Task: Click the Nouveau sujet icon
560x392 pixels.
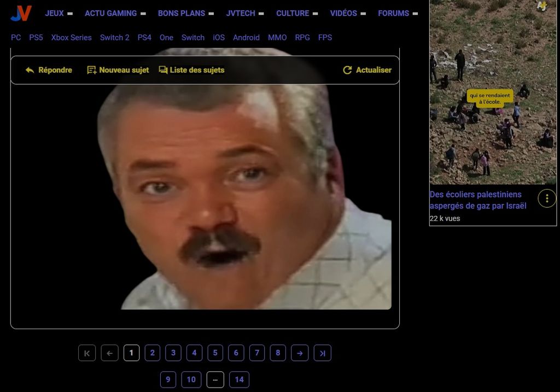Action: (92, 70)
